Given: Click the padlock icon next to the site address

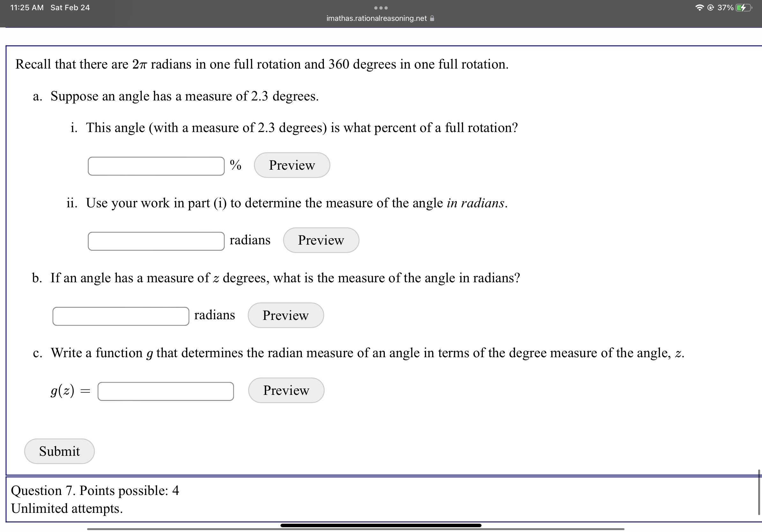Looking at the screenshot, I should 432,18.
